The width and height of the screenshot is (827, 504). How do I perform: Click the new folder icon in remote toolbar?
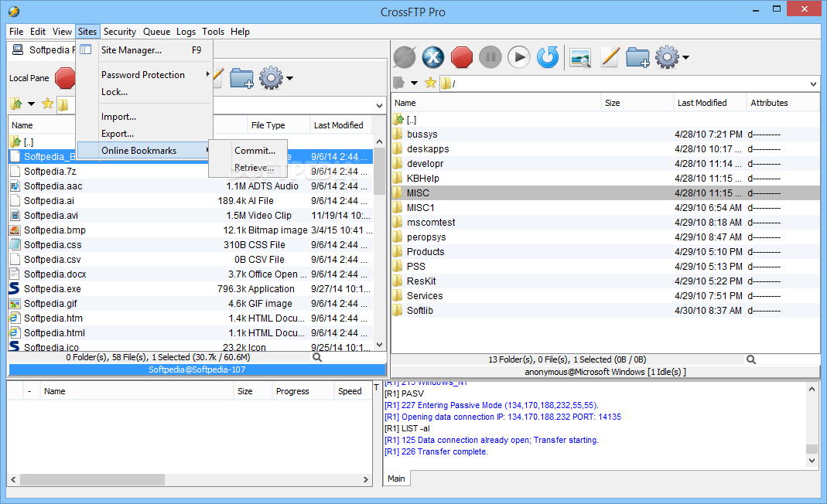point(637,57)
